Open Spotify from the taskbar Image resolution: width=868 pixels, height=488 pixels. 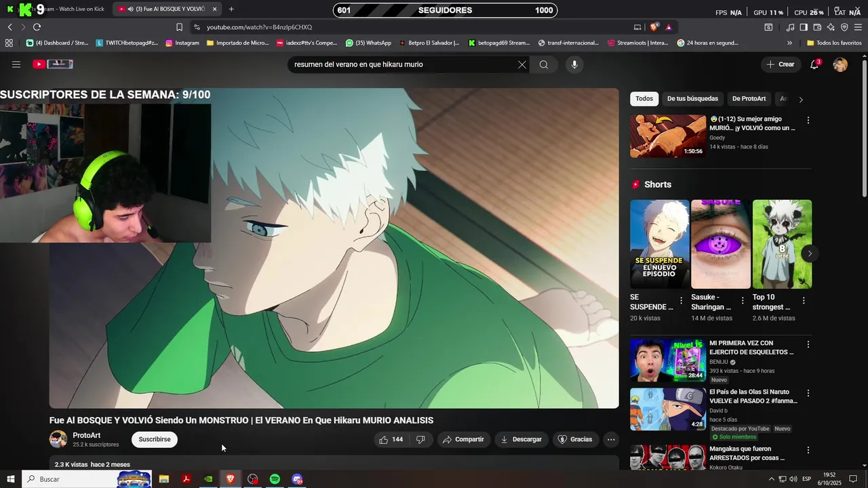(275, 479)
